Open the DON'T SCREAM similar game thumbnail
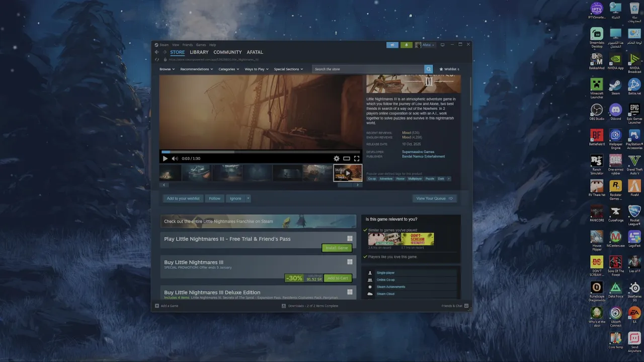This screenshot has height=362, width=644. [418, 239]
